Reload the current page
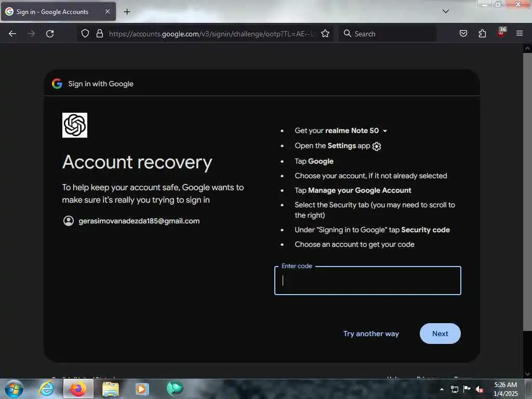This screenshot has width=532, height=399. point(50,34)
